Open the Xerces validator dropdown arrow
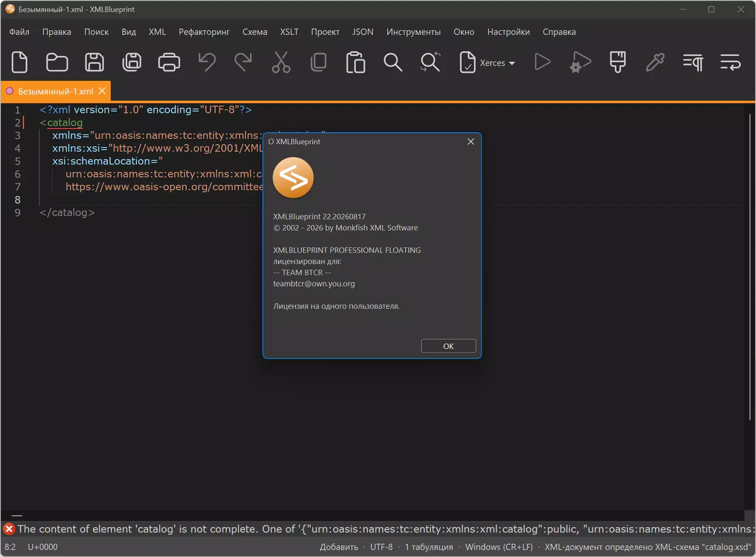Viewport: 756px width, 557px height. (x=512, y=63)
